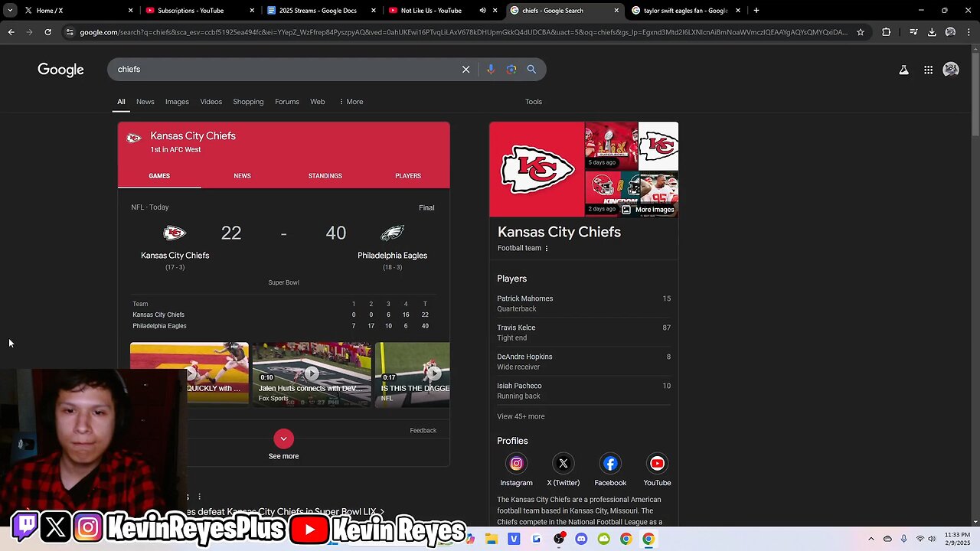Select the STANDINGS tab in the team card
The image size is (980, 551).
tap(325, 176)
